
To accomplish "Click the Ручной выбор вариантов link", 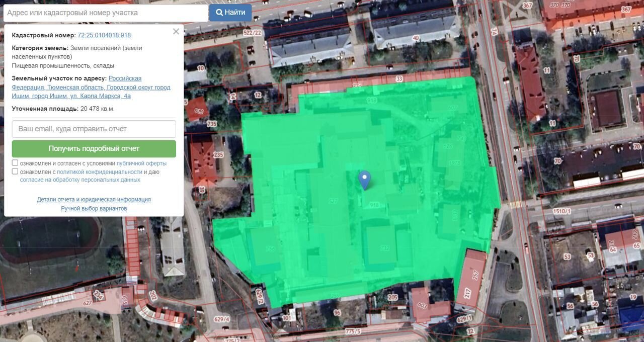I will pos(94,209).
